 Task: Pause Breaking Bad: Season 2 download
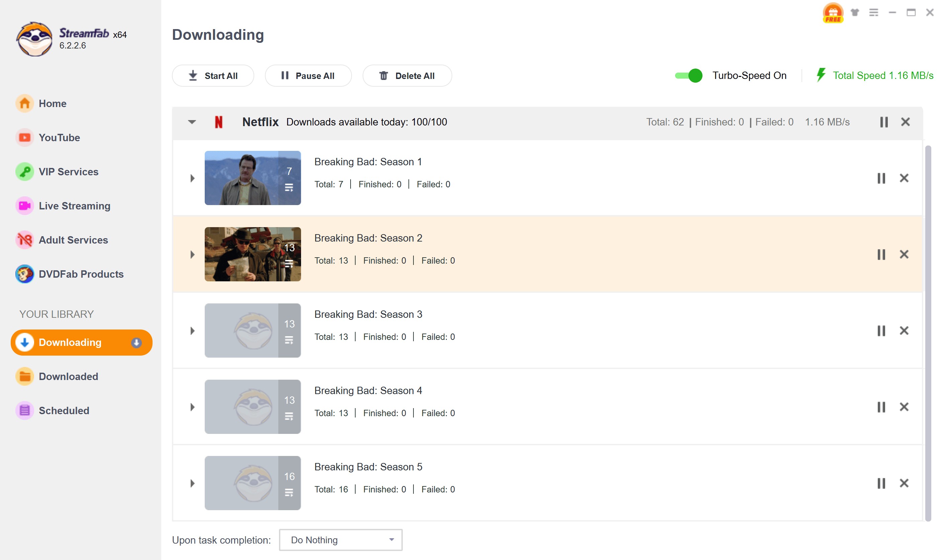coord(881,254)
